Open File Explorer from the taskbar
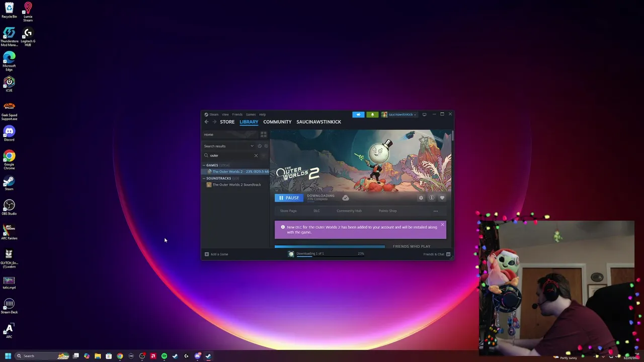The image size is (644, 362). [98, 356]
